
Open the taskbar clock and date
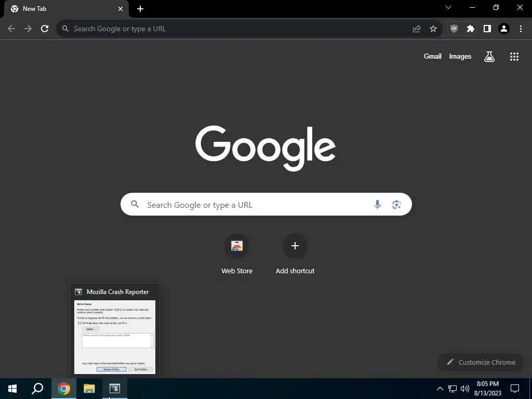[487, 389]
